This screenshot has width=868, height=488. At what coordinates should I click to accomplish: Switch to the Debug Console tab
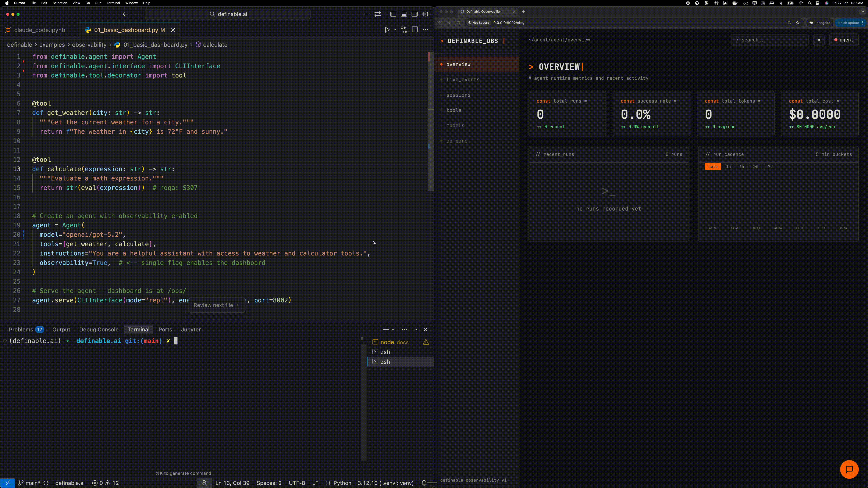99,330
